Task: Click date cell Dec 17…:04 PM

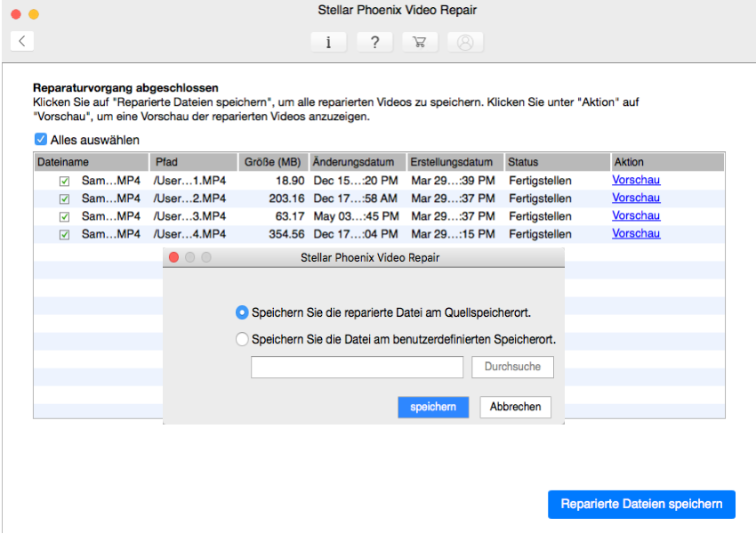Action: [x=356, y=234]
